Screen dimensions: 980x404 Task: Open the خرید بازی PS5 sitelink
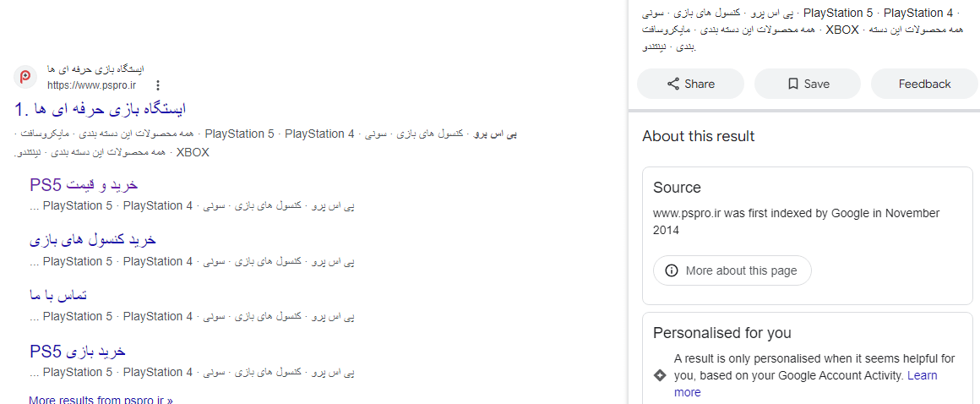pos(78,352)
